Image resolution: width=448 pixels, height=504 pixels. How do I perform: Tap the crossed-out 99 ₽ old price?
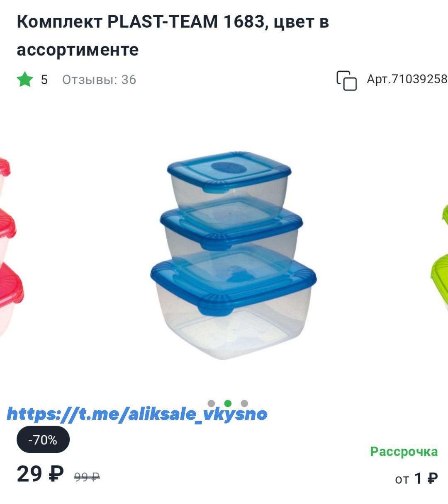[87, 477]
